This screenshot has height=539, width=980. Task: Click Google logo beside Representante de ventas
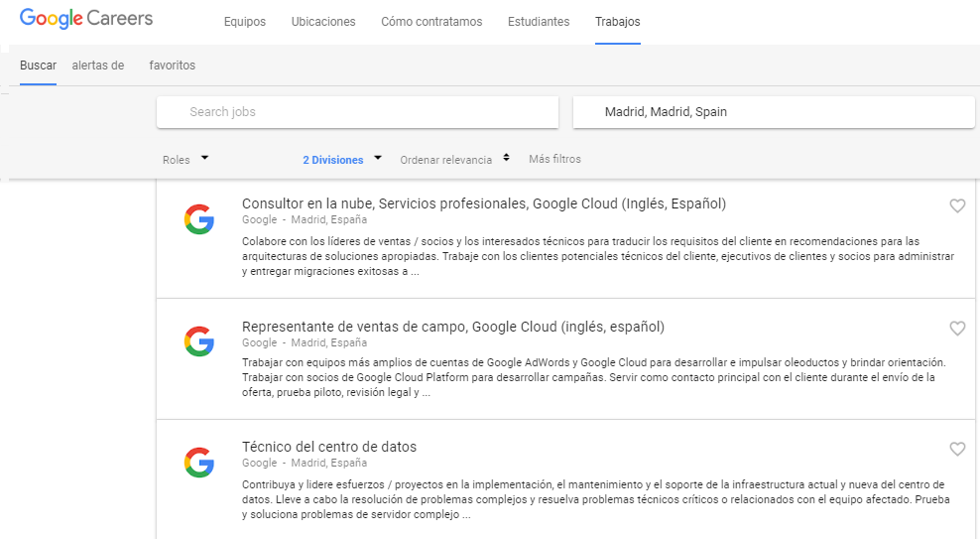199,341
